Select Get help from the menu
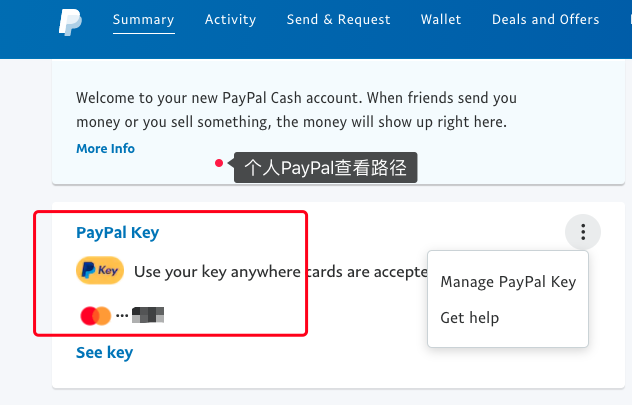Viewport: 632px width, 405px height. click(469, 318)
